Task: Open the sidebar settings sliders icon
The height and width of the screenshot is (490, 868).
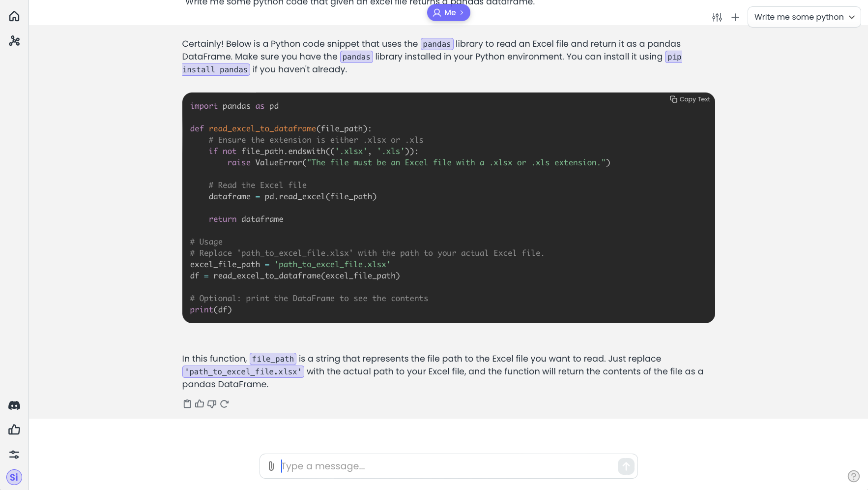Action: coord(14,454)
